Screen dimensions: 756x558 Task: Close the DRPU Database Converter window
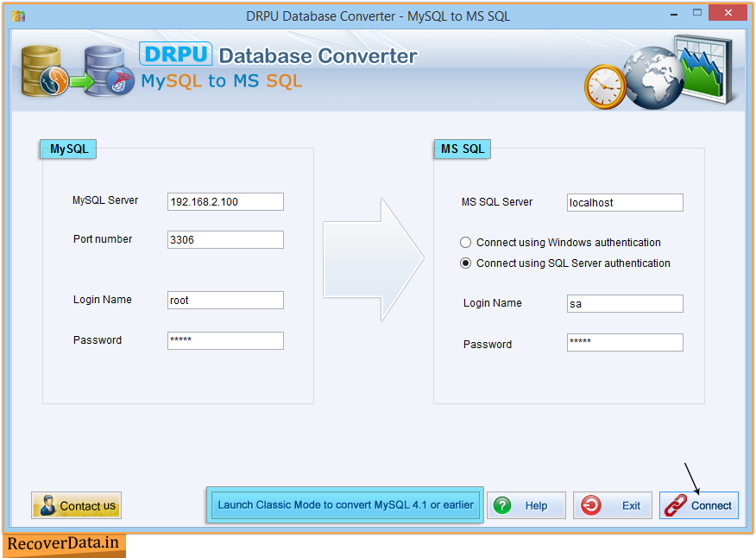click(x=728, y=13)
